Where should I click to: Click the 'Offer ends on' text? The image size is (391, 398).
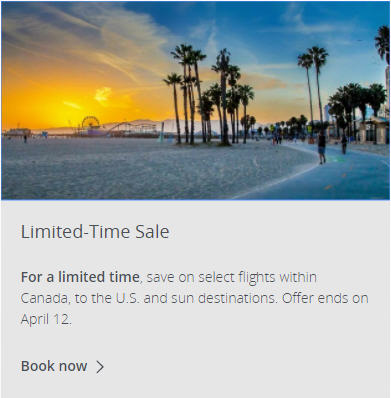point(325,298)
